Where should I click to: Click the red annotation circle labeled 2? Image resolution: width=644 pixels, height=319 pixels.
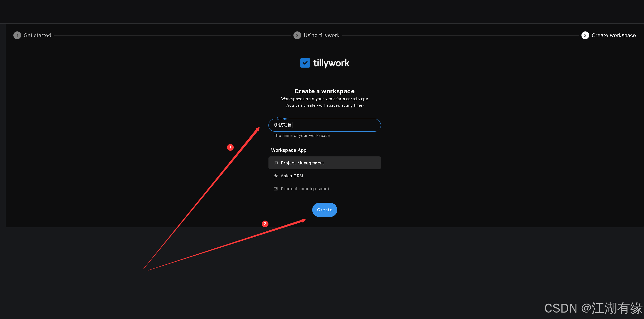[x=265, y=224]
